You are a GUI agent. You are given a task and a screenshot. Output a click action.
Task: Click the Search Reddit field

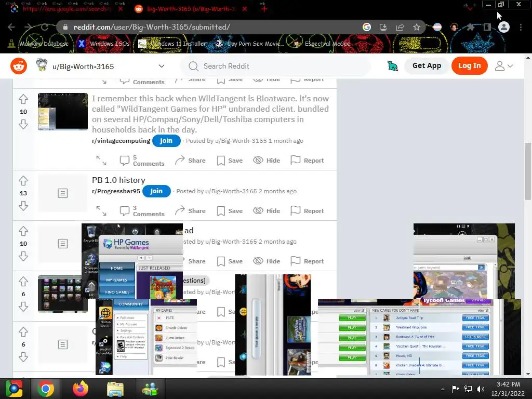(275, 66)
